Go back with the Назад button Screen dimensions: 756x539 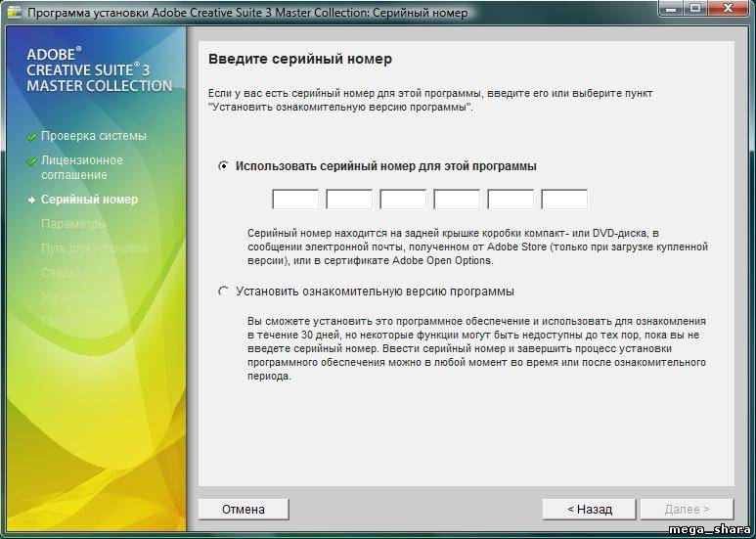pyautogui.click(x=589, y=509)
